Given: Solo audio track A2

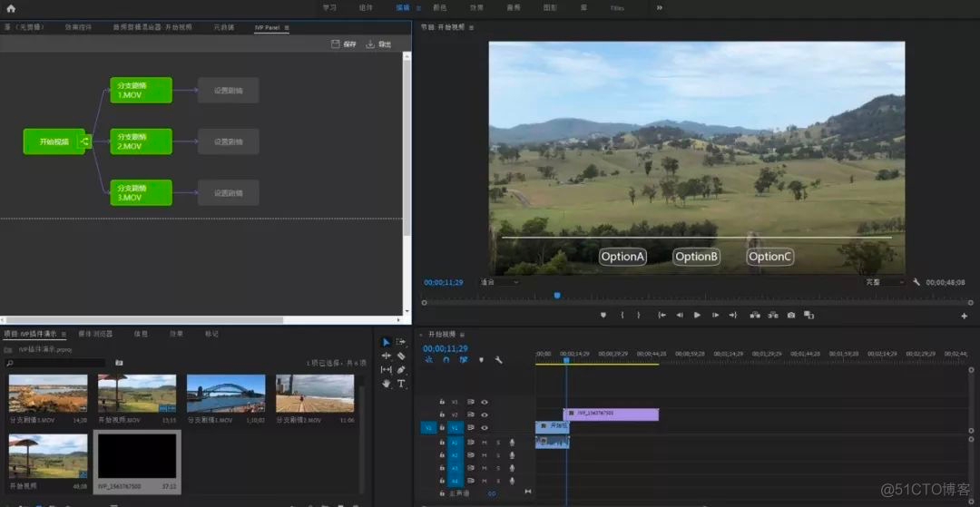Looking at the screenshot, I should pyautogui.click(x=498, y=455).
